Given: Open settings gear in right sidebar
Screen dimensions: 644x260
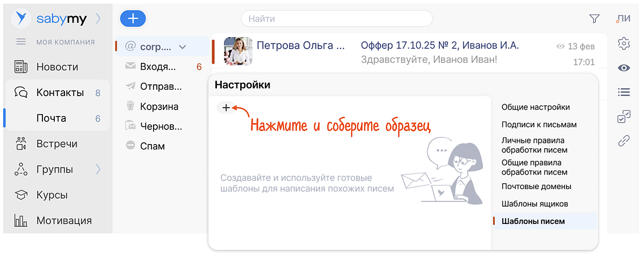Looking at the screenshot, I should [x=624, y=44].
